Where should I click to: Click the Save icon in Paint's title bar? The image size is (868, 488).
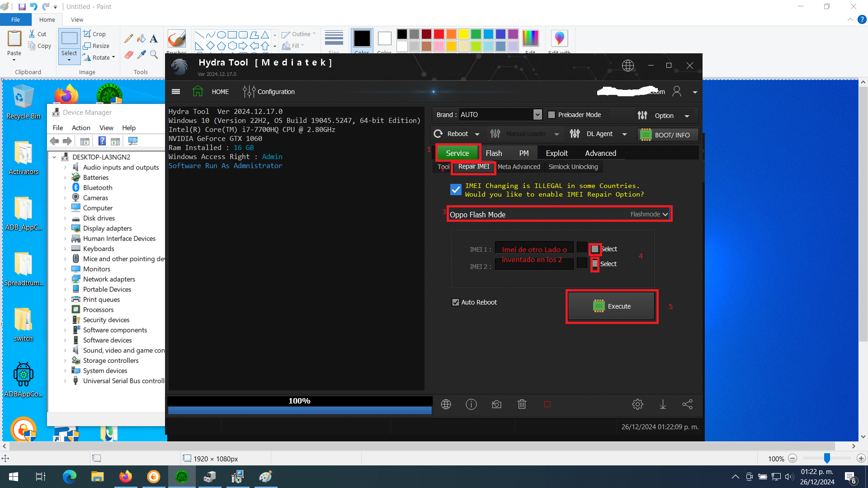click(x=22, y=7)
